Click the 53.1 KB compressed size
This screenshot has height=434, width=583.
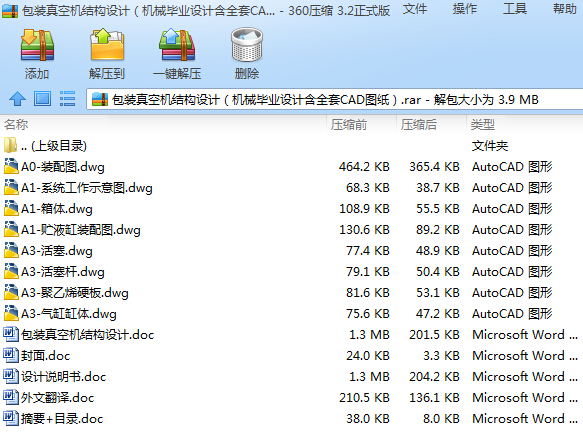click(x=438, y=293)
